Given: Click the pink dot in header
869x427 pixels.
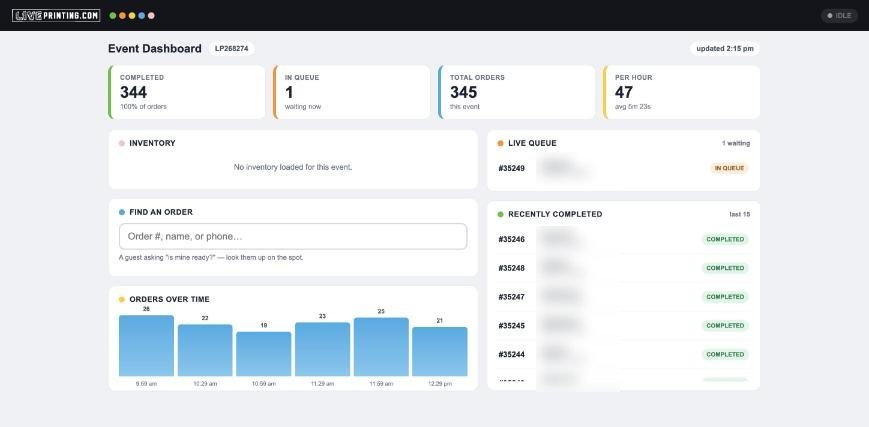Looking at the screenshot, I should (x=151, y=16).
